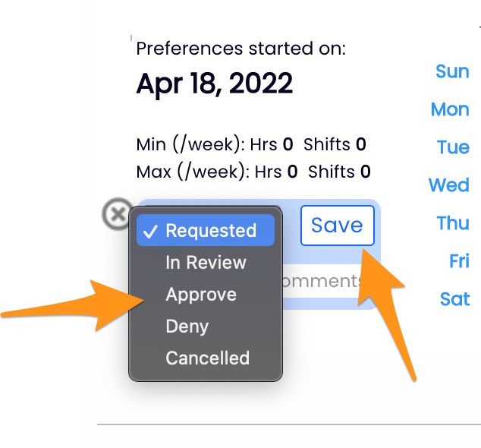Viewport: 481px width, 448px height.
Task: Pick the Deny status option
Action: pyautogui.click(x=187, y=327)
